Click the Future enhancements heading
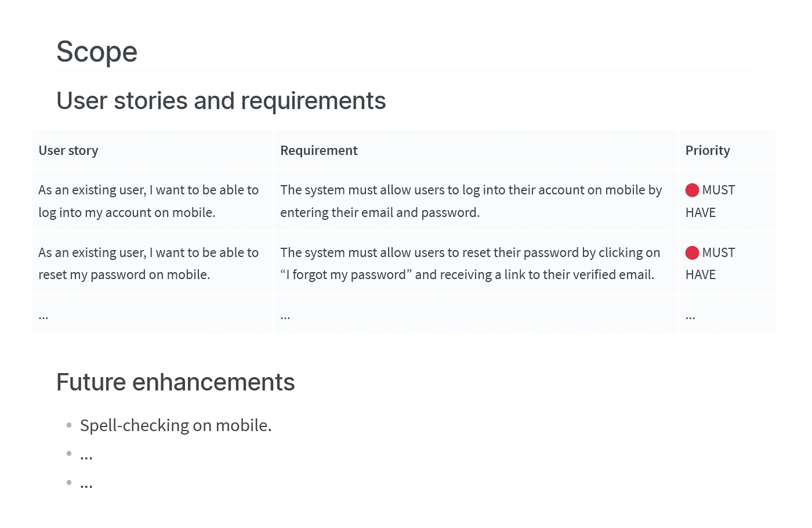The image size is (812, 528). pos(175,382)
